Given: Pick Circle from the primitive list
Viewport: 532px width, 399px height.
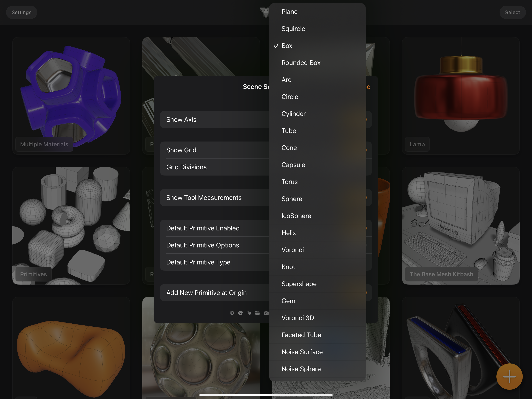Looking at the screenshot, I should click(317, 97).
